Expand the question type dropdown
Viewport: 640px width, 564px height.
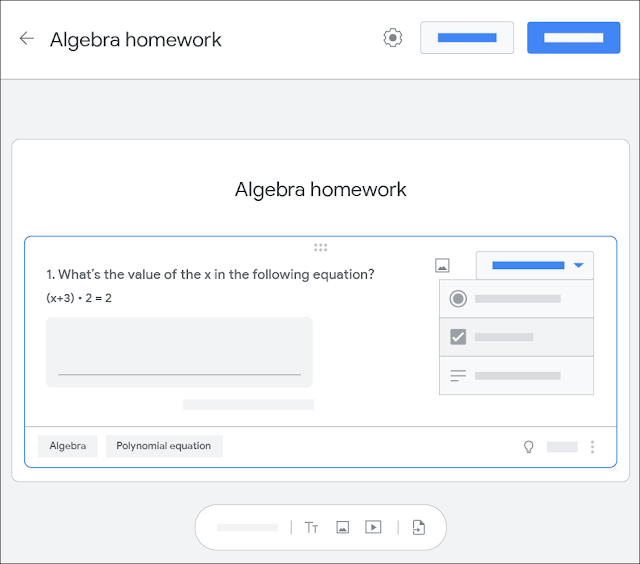pyautogui.click(x=535, y=265)
